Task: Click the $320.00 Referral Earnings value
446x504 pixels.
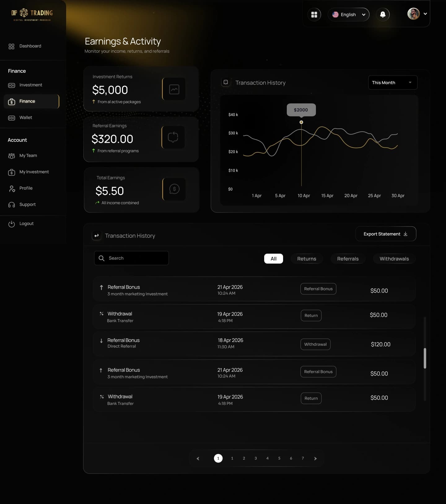Action: pos(112,139)
